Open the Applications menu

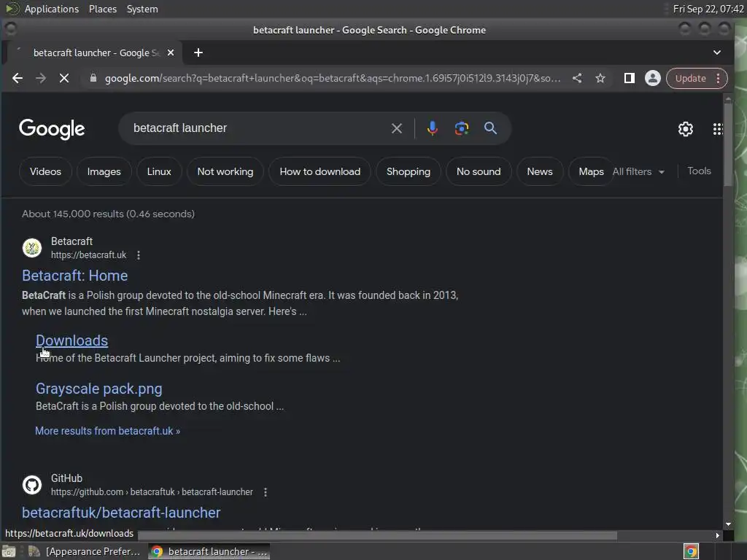pos(52,9)
